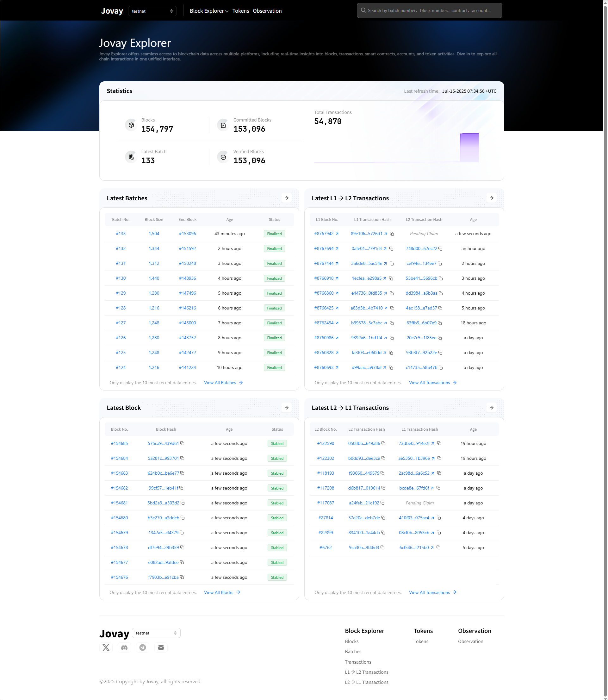Click the Blocks statistic cube icon
Image resolution: width=608 pixels, height=700 pixels.
coord(131,125)
